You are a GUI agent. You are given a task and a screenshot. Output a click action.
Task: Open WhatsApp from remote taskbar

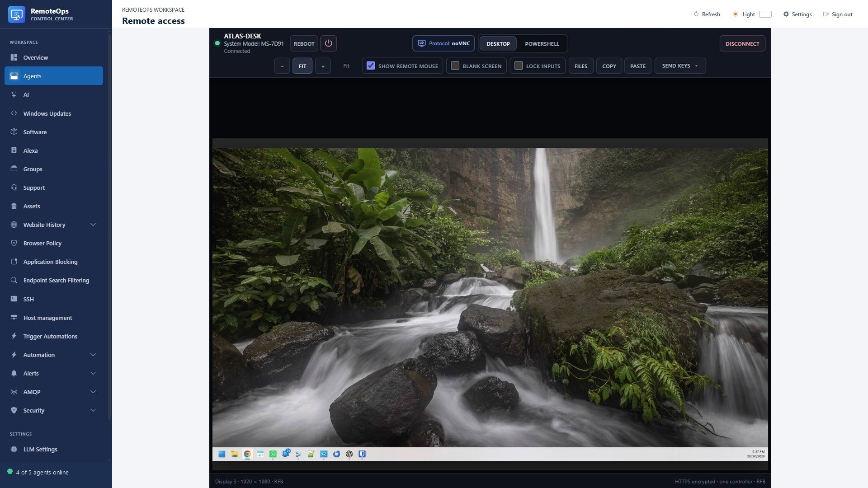pyautogui.click(x=273, y=454)
